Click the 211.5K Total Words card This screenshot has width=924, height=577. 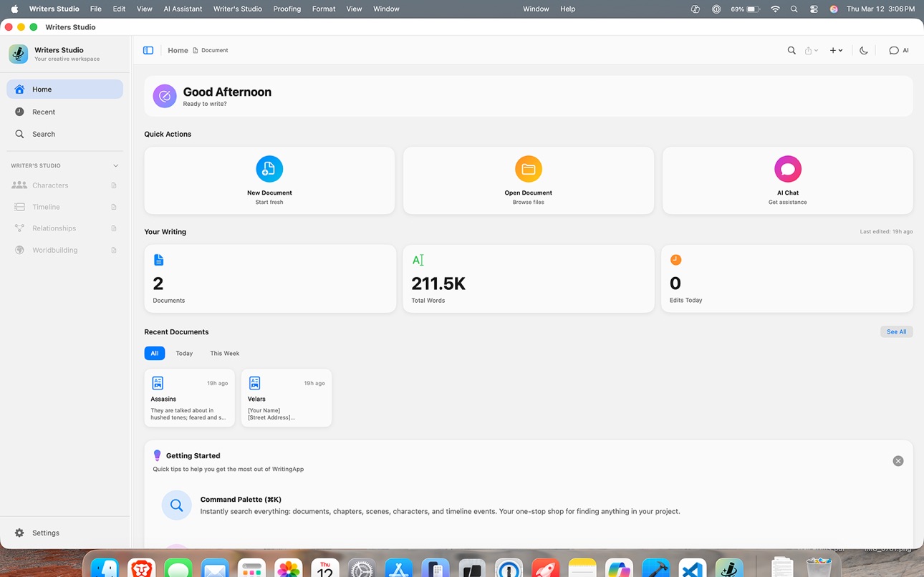pos(529,278)
